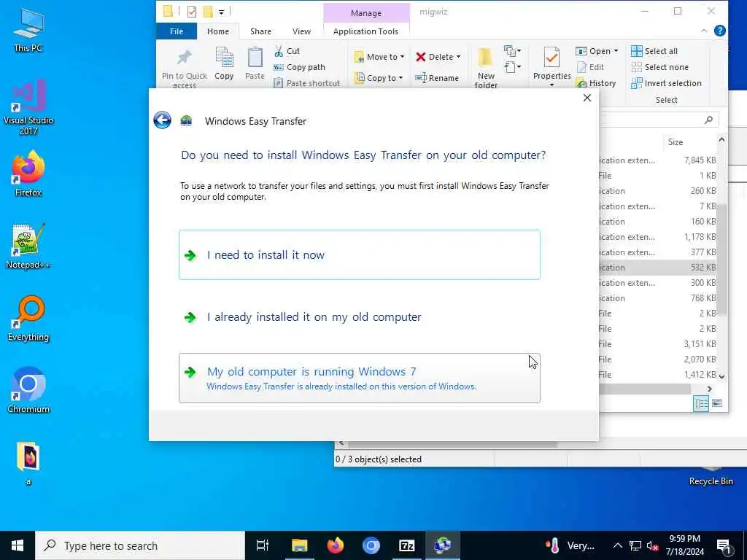Viewport: 747px width, 560px height.
Task: Click Invert selection in the ribbon
Action: click(666, 83)
